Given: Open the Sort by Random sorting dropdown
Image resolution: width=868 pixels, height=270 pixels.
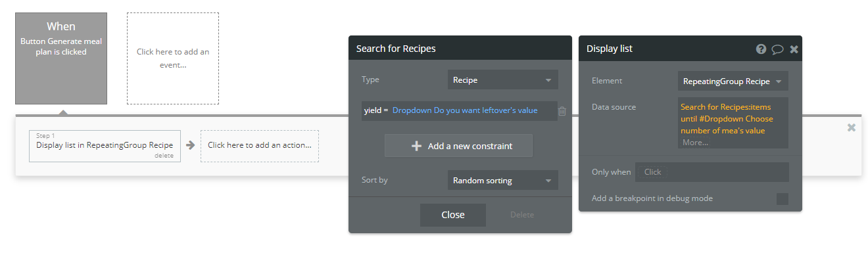Looking at the screenshot, I should point(503,181).
